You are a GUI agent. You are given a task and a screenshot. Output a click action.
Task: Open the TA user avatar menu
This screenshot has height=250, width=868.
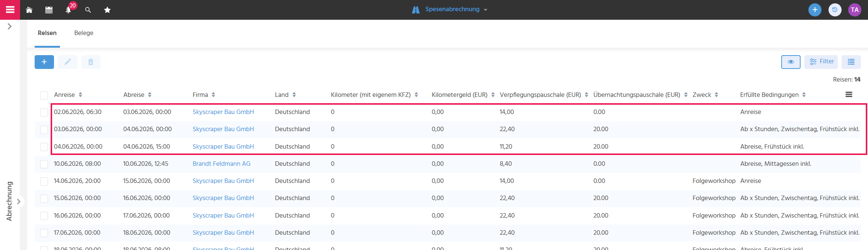pos(855,10)
